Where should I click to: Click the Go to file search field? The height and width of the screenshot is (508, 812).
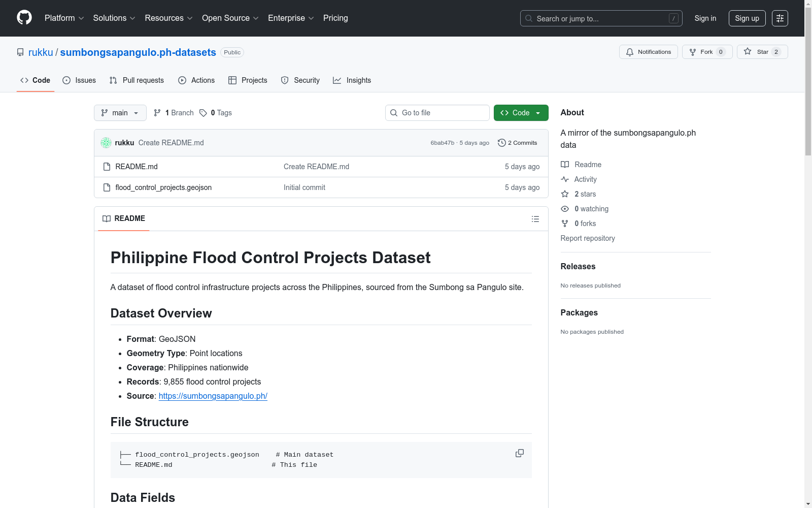click(x=437, y=113)
